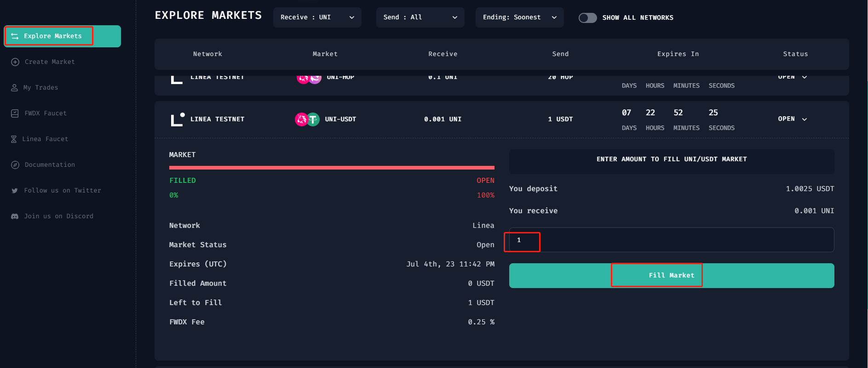Screen dimensions: 868x368
Task: Open the Send: All dropdown
Action: (420, 17)
